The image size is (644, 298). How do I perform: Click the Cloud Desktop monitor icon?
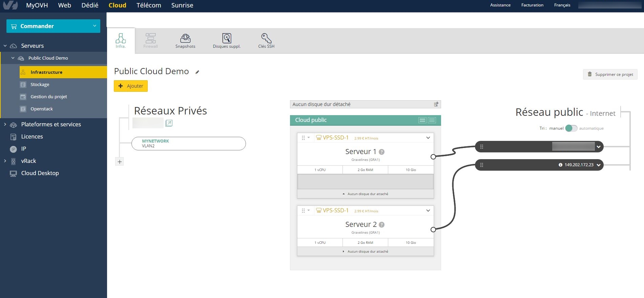[x=13, y=173]
